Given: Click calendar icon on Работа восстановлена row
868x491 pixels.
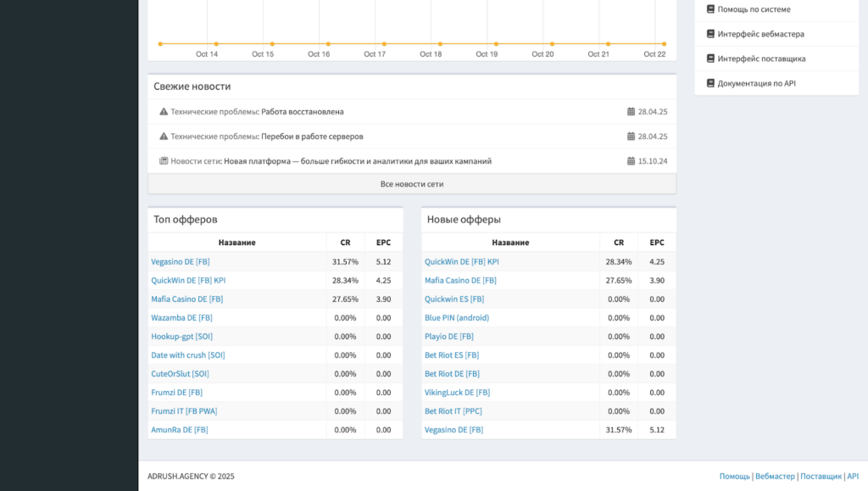Looking at the screenshot, I should [x=631, y=111].
